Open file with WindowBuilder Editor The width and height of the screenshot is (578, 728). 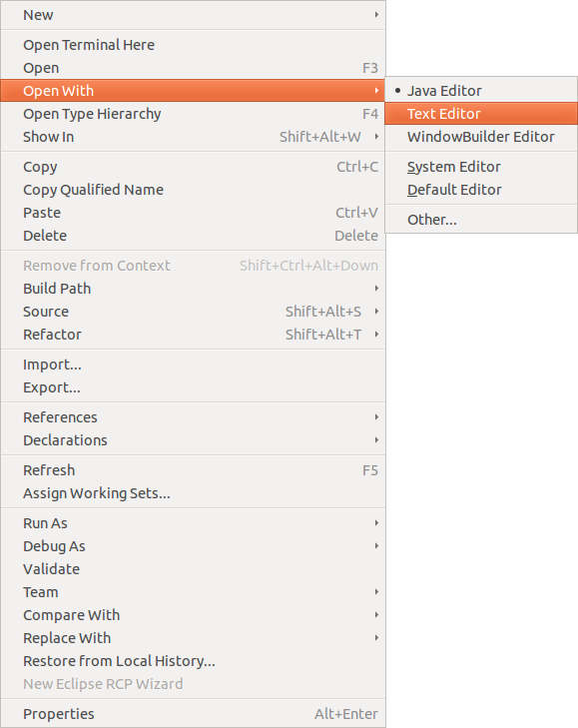pos(481,137)
